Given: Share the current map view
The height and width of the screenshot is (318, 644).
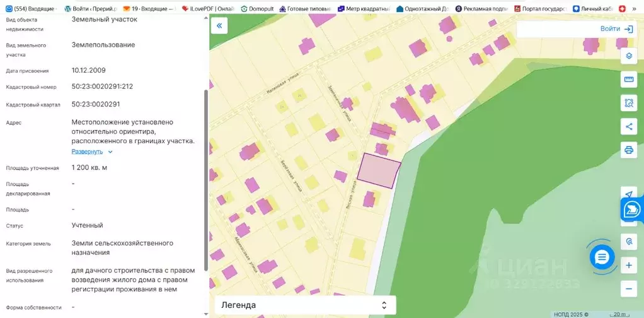Looking at the screenshot, I should (628, 126).
